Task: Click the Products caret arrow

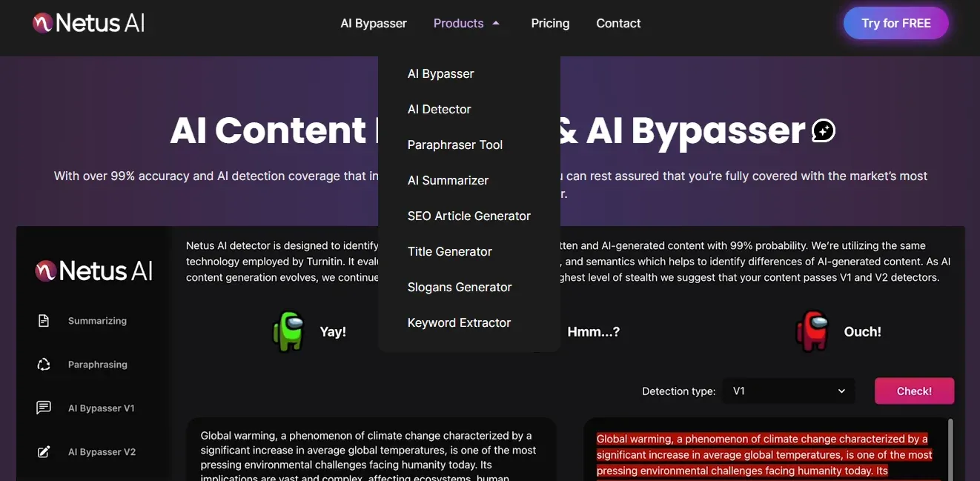Action: pyautogui.click(x=496, y=24)
